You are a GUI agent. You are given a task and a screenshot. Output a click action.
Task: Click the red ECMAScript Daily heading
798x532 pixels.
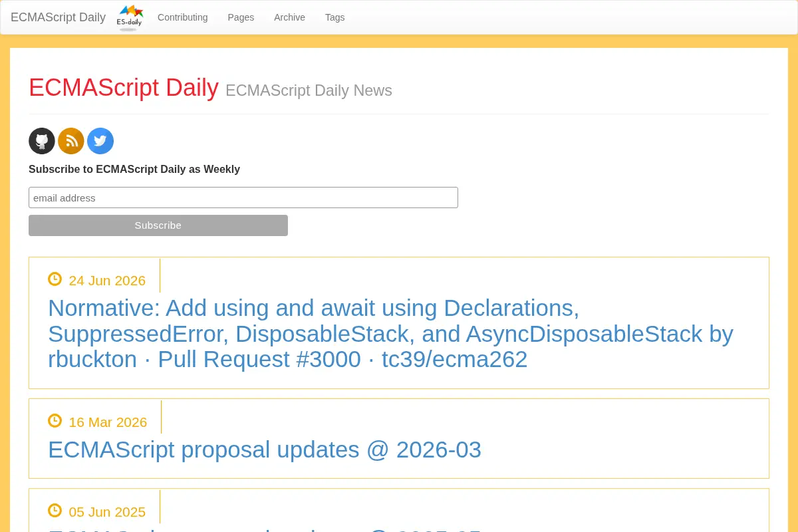tap(124, 88)
